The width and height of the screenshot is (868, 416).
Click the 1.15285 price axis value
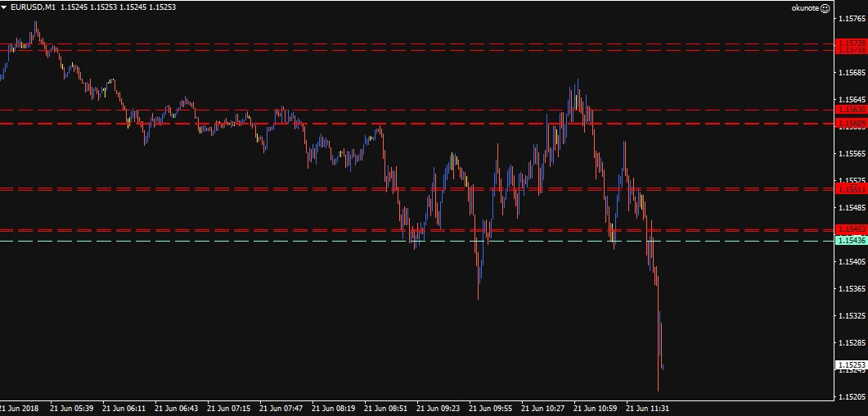point(853,342)
